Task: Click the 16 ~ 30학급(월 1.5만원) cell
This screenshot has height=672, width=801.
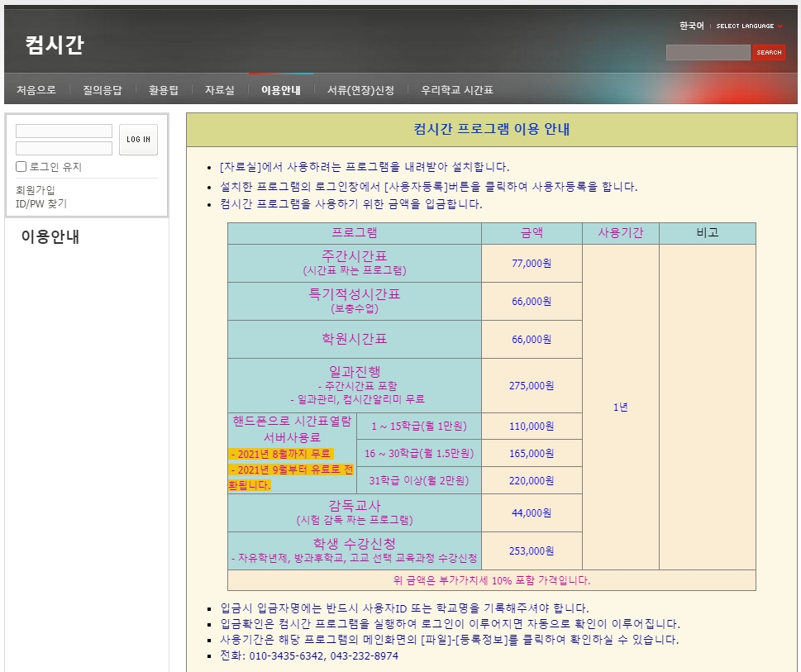Action: click(419, 454)
